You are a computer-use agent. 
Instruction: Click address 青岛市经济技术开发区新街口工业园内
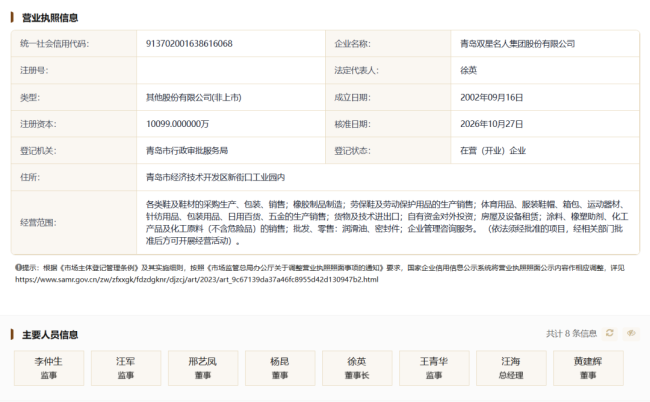point(216,177)
